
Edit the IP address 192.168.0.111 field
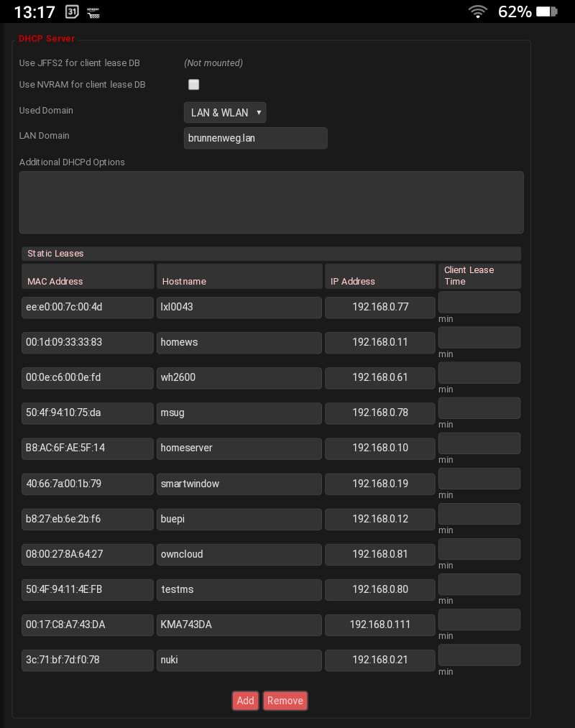coord(380,625)
